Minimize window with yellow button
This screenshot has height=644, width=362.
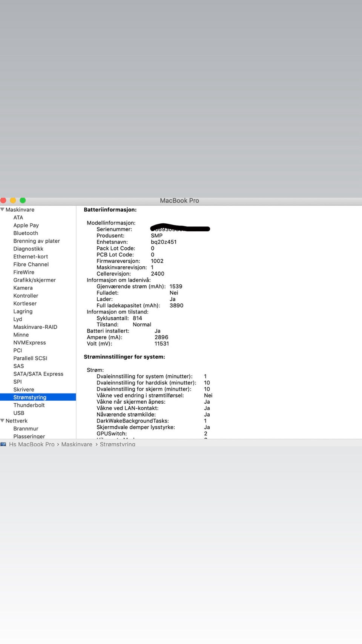13,200
